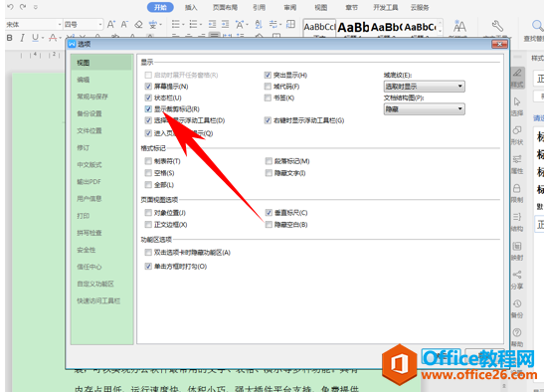The image size is (544, 392).
Task: Toggle 垂直标尺(C) checkbox
Action: [269, 213]
